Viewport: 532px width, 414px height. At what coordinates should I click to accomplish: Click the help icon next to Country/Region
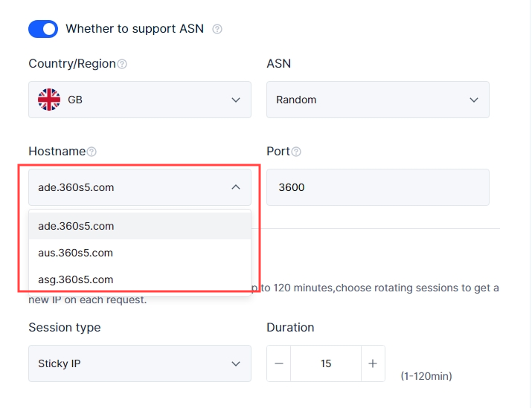tap(122, 64)
